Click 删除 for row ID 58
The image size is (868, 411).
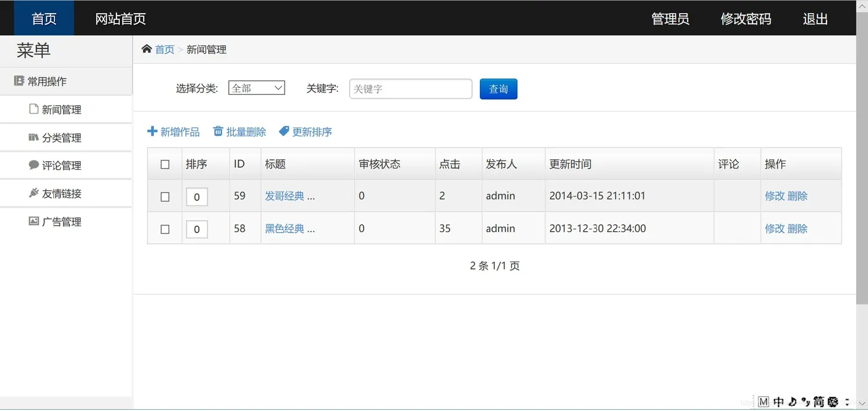click(797, 228)
